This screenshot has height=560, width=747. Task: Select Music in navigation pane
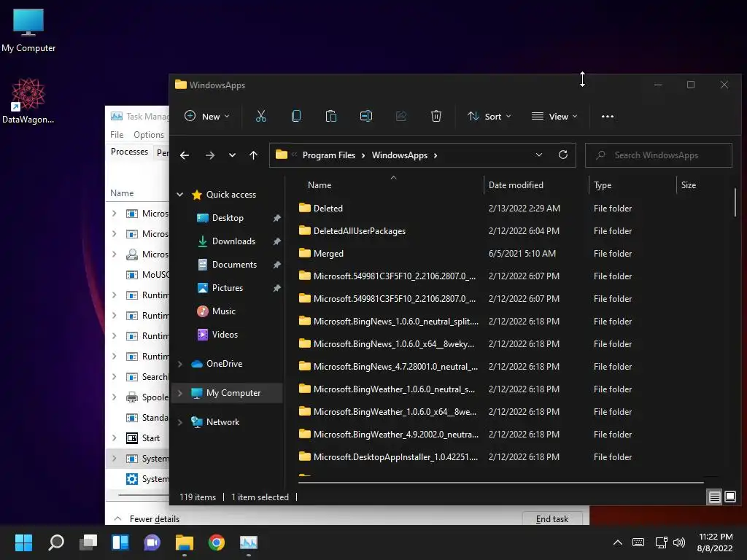[223, 311]
